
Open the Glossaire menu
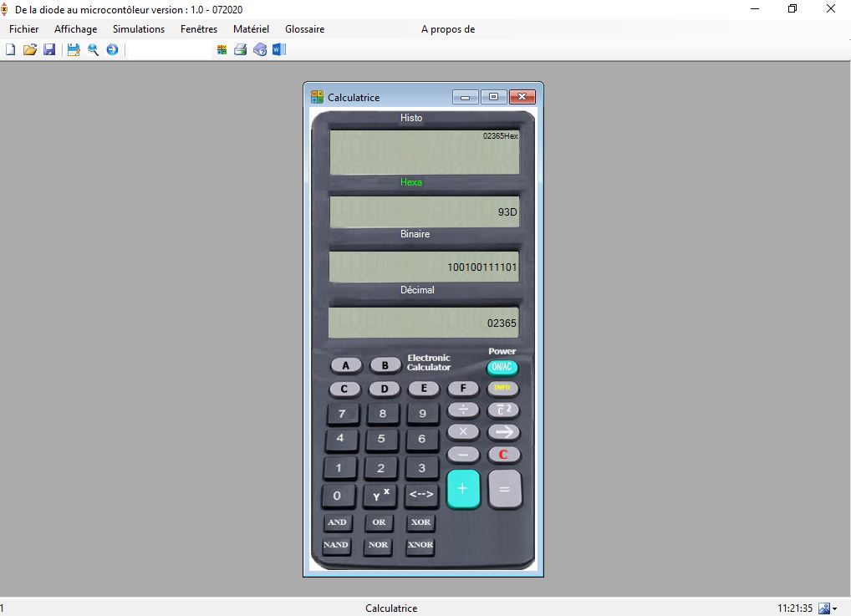coord(304,28)
